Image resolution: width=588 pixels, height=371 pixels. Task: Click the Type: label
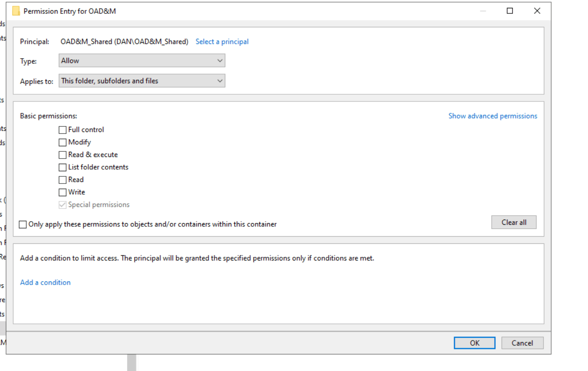[x=28, y=61]
